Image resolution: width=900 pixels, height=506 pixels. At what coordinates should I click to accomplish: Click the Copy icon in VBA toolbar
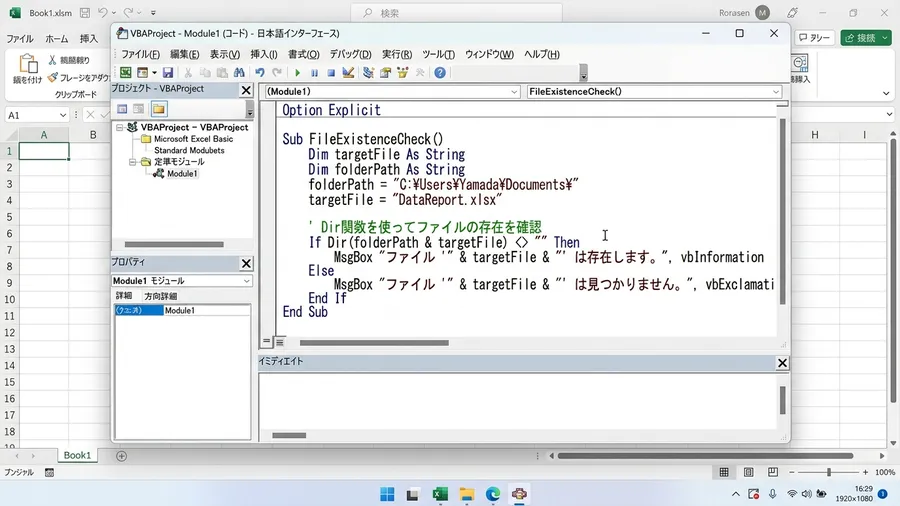click(x=205, y=73)
